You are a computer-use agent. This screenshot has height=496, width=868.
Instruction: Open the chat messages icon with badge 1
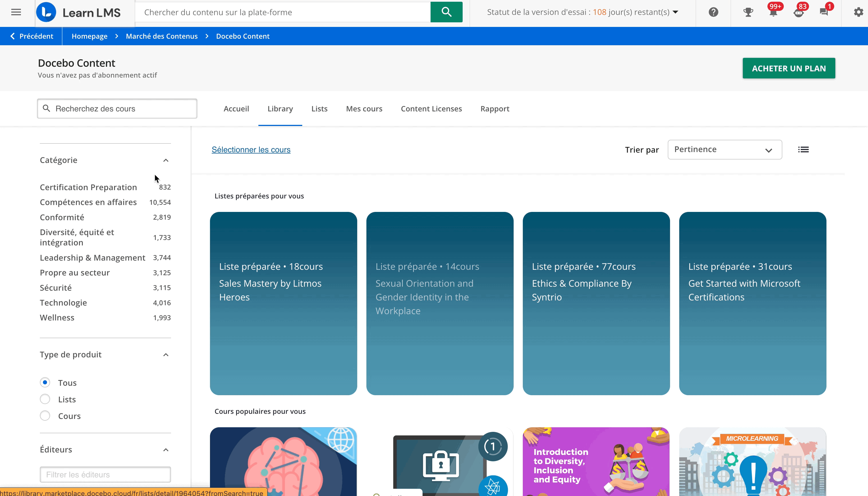pos(824,12)
